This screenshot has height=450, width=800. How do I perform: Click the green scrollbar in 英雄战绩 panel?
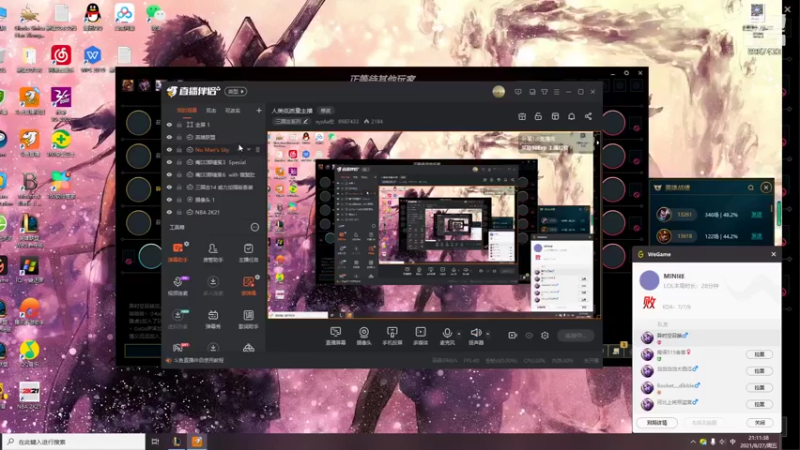pyautogui.click(x=779, y=213)
